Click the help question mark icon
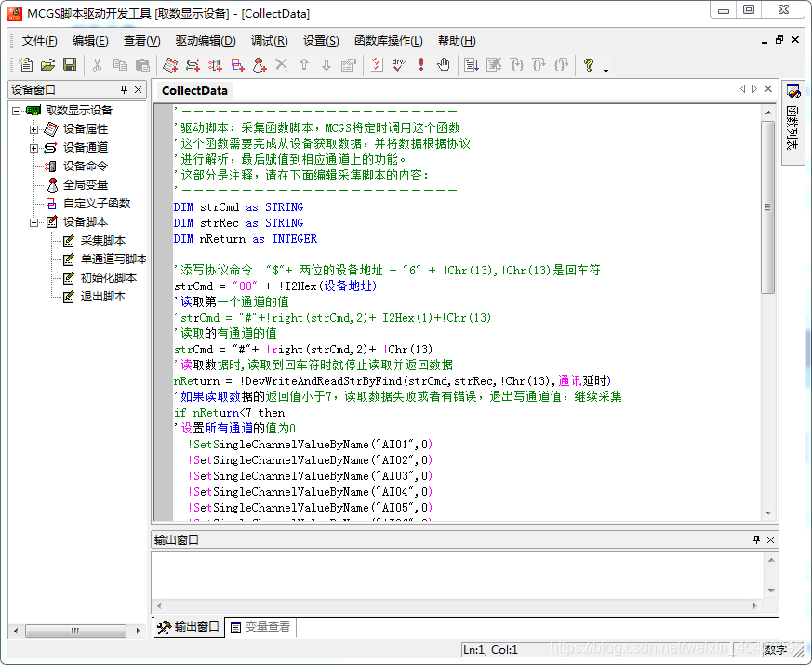 588,64
